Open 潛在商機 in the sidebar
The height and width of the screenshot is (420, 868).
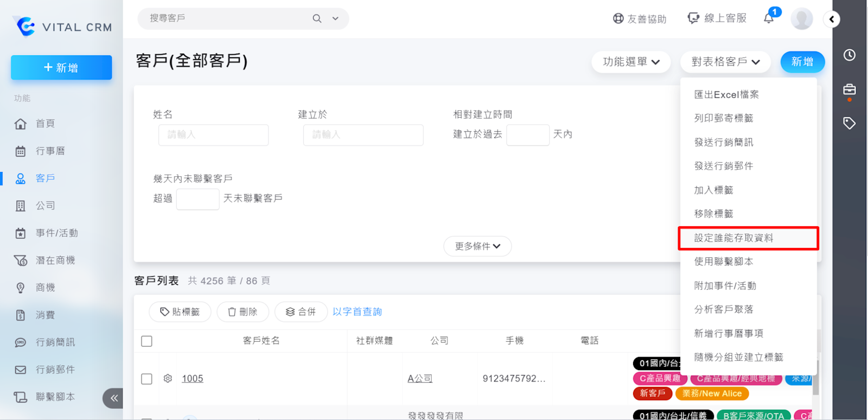click(x=55, y=260)
